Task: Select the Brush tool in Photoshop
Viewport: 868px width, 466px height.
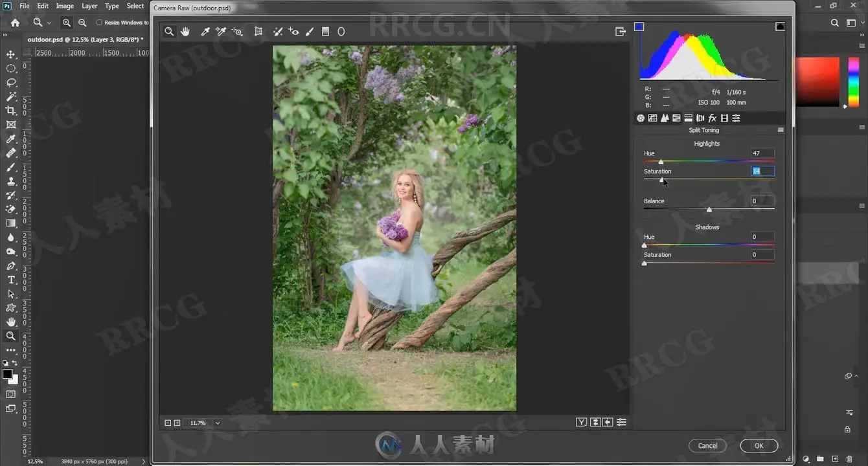Action: tap(11, 167)
